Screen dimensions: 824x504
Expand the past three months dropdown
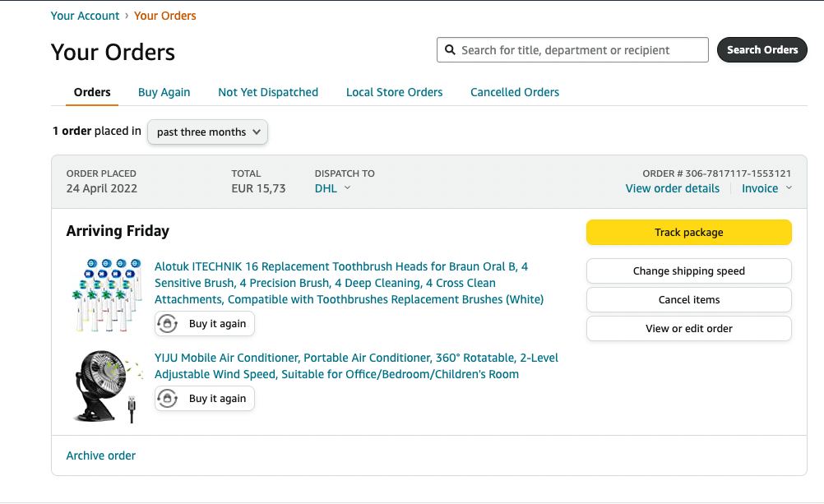pyautogui.click(x=207, y=132)
